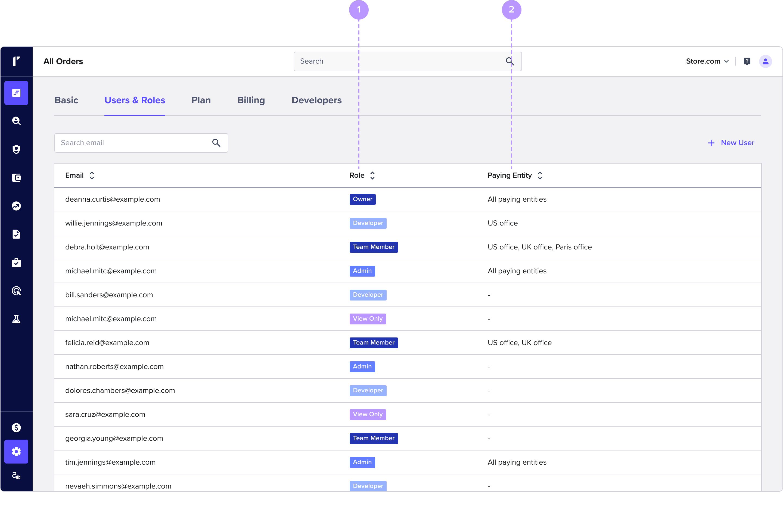The height and width of the screenshot is (532, 783).
Task: Open the integrations plug sidebar icon
Action: [16, 475]
